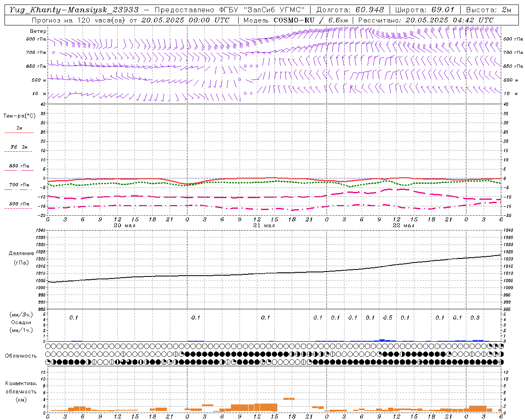Click the right-side 700 гПа wind level label
Image resolution: width=525 pixels, height=420 pixels.
[x=513, y=52]
